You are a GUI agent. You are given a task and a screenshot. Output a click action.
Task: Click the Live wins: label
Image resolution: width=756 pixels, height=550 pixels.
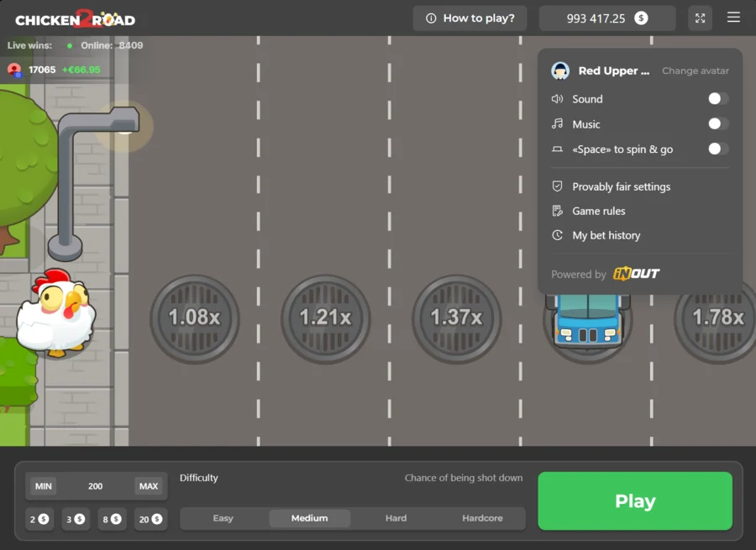tap(29, 45)
